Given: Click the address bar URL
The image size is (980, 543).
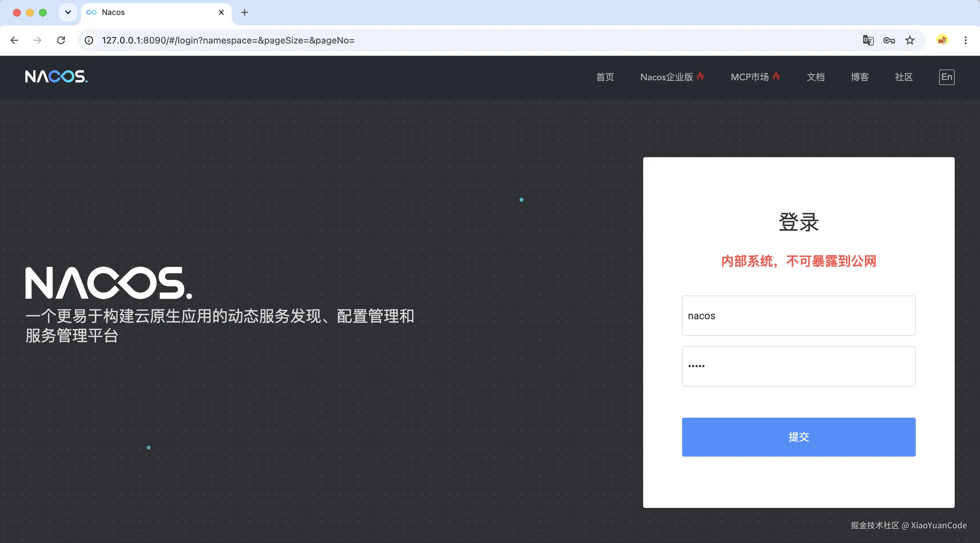Looking at the screenshot, I should click(228, 40).
